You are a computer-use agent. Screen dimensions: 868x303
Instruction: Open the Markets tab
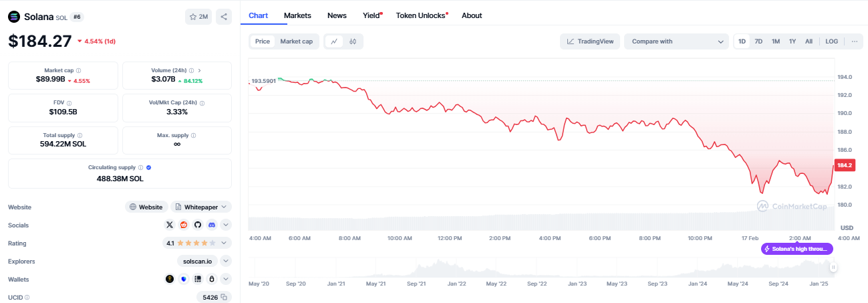click(297, 15)
